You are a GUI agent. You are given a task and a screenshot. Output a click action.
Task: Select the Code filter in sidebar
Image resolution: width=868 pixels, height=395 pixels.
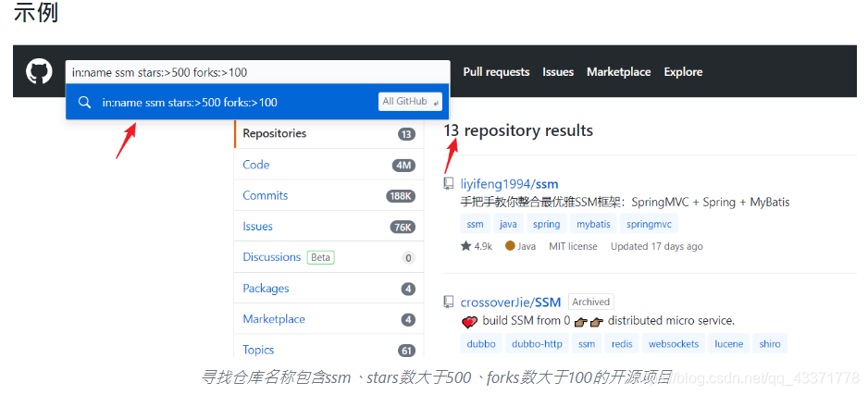coord(329,165)
